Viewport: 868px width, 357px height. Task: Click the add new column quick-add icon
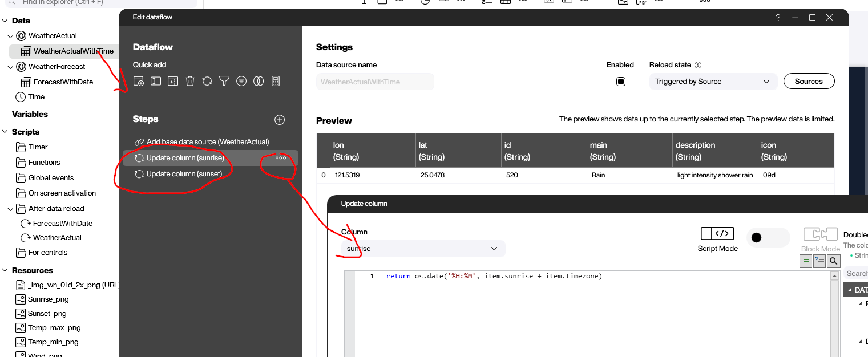[139, 82]
